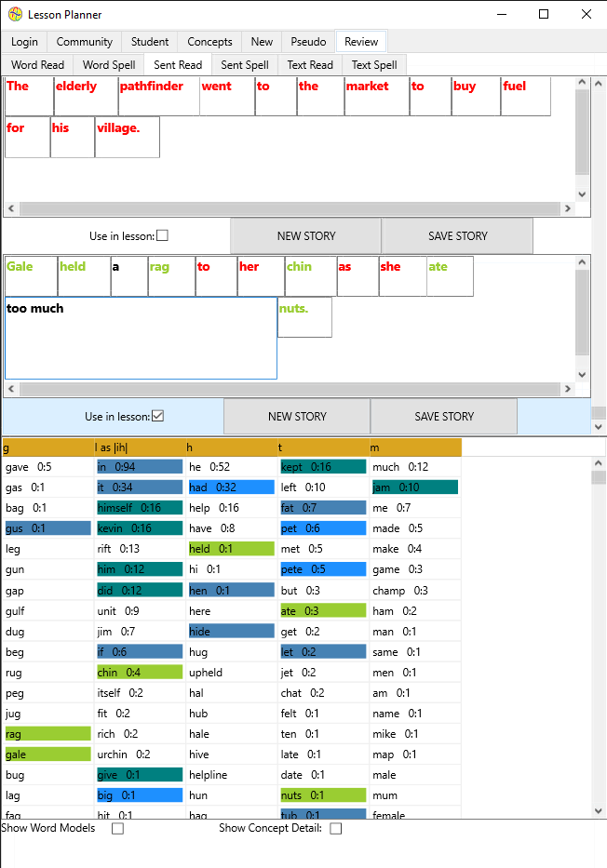Screen dimensions: 607x868
Task: Click down arrow of first story scrollbar
Action: [582, 194]
